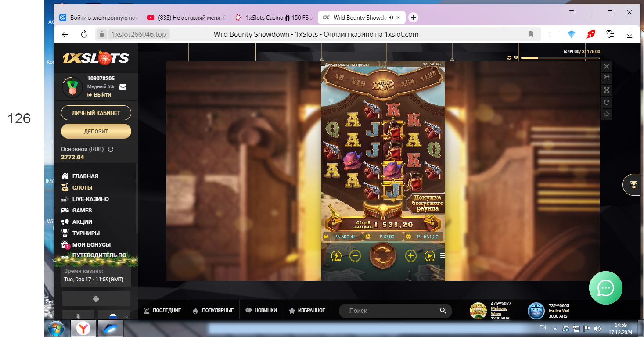Image resolution: width=644 pixels, height=337 pixels.
Task: Open the Ice Ice Yeti winner link
Action: 559,311
